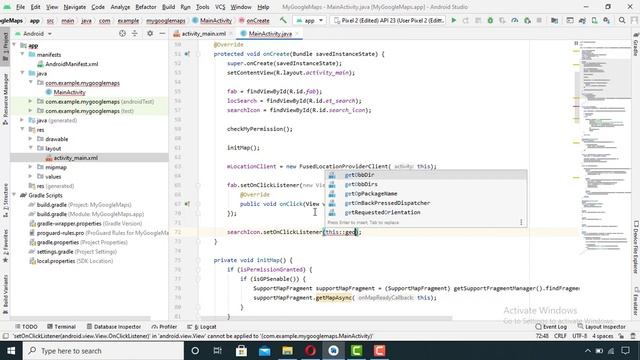Select getObbDirs in autocomplete list
This screenshot has width=640, height=360.
426,184
